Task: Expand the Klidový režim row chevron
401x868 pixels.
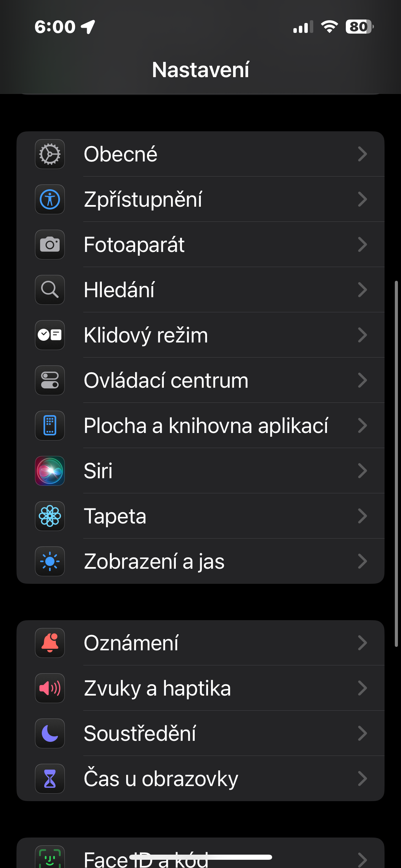Action: pyautogui.click(x=362, y=335)
